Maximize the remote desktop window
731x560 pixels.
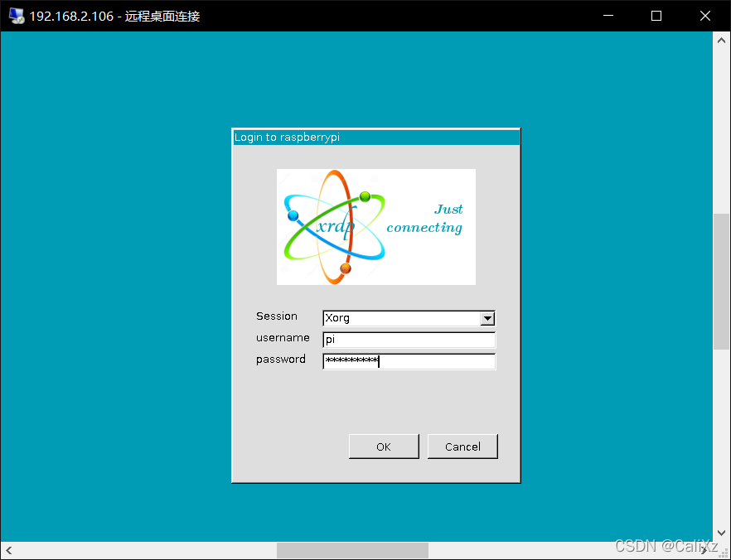(656, 16)
